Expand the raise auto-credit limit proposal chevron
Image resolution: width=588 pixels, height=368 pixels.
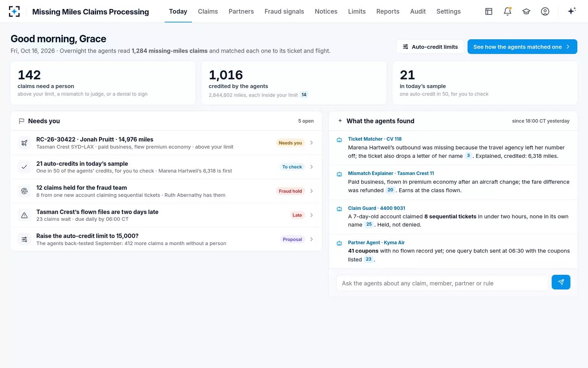click(x=312, y=239)
